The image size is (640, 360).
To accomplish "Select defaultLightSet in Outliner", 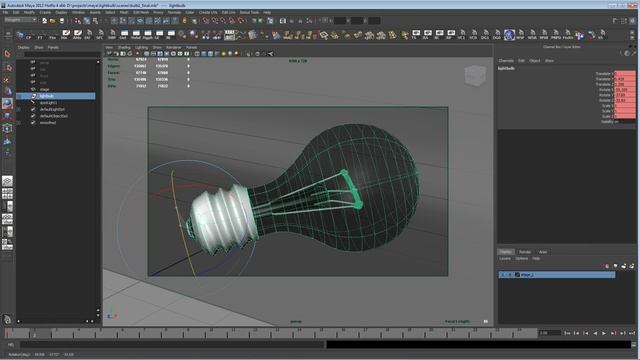I will (52, 109).
